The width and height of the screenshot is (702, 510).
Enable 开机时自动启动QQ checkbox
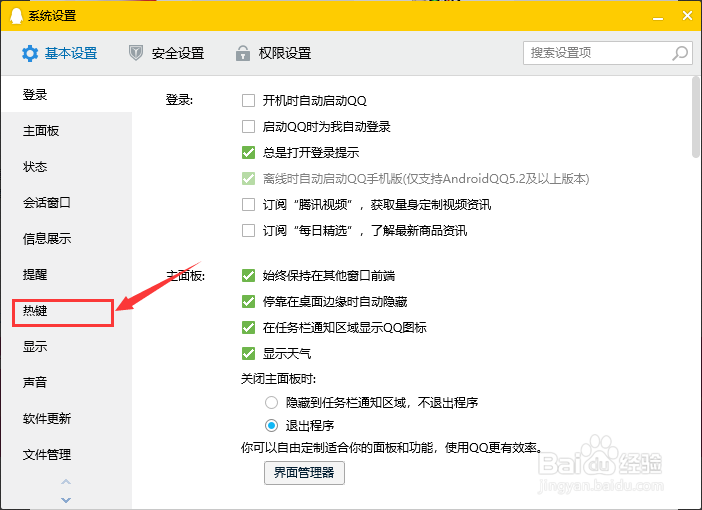pyautogui.click(x=248, y=101)
